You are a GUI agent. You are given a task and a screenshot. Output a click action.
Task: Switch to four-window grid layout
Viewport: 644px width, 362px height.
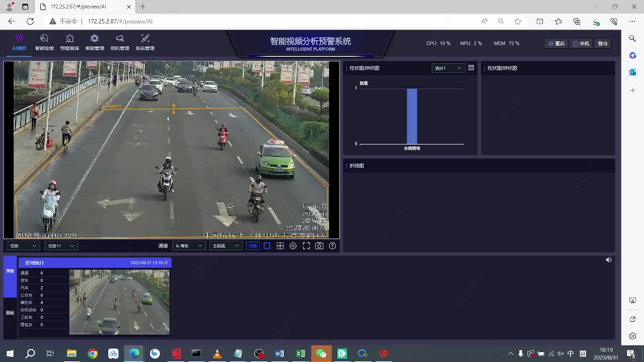pos(280,246)
